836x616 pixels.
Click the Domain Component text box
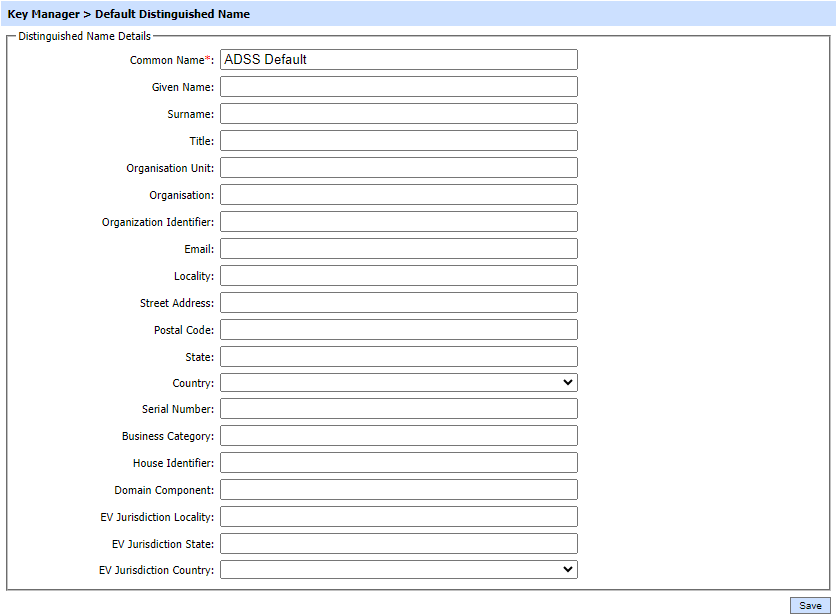point(398,490)
